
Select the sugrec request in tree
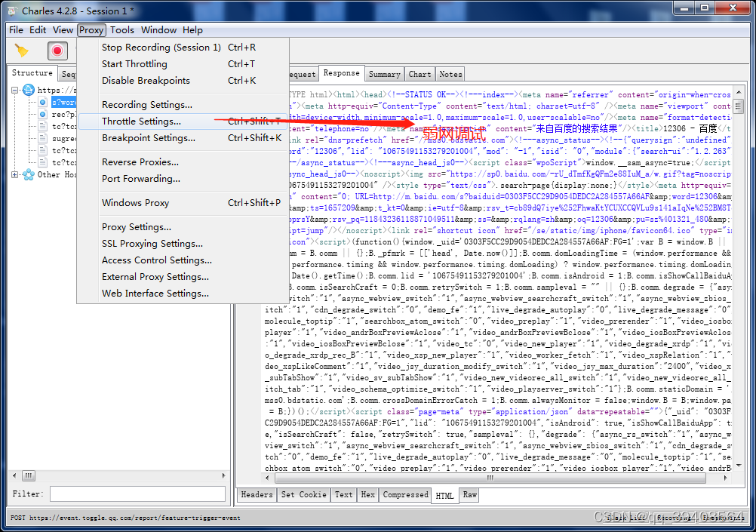coord(63,138)
